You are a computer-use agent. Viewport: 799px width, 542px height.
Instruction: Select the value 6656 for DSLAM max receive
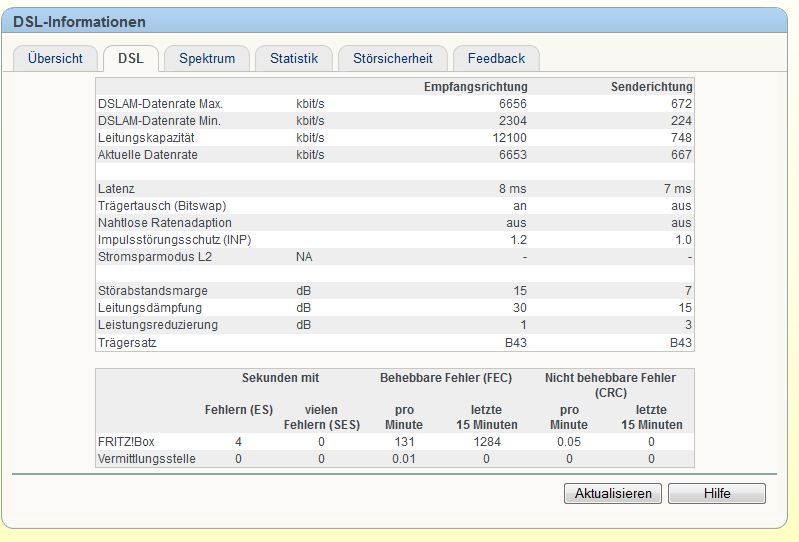pyautogui.click(x=513, y=104)
